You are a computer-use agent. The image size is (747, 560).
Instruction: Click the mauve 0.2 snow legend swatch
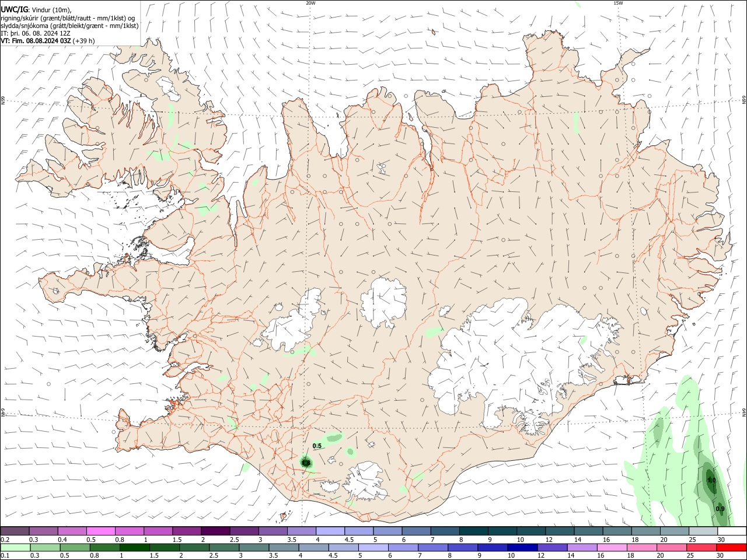[x=15, y=531]
